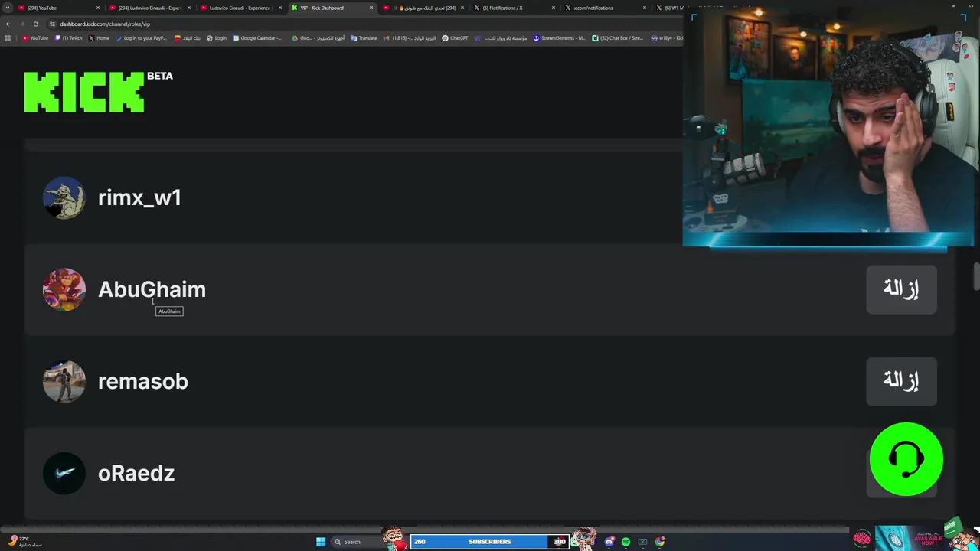Open the weather widget showing 22°C
The image size is (980, 551).
[24, 542]
